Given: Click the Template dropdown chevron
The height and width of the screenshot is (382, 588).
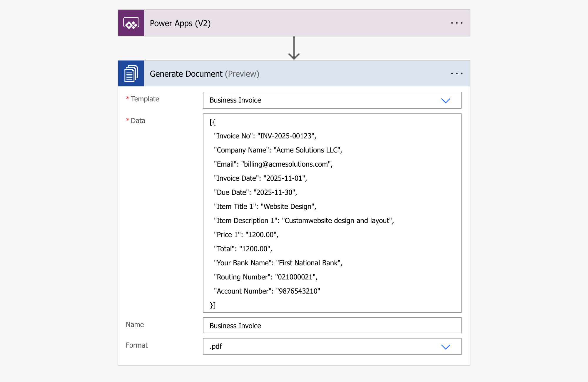Looking at the screenshot, I should click(x=446, y=100).
